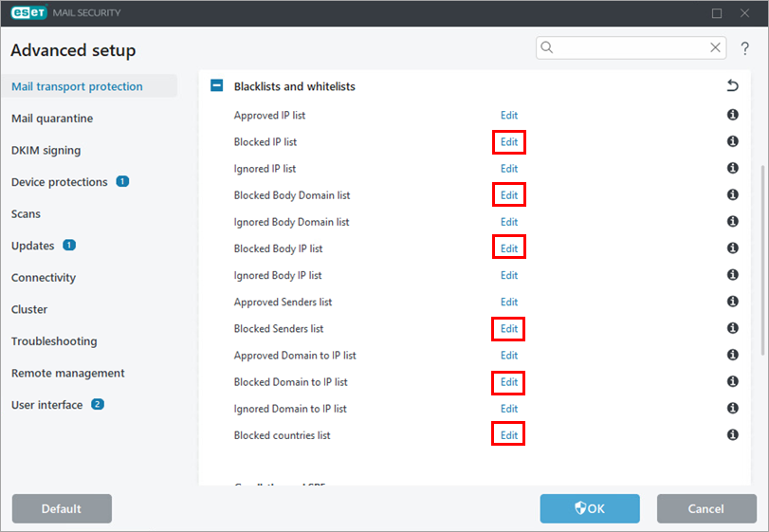Maximize the Mail Security window
This screenshot has height=532, width=769.
717,13
